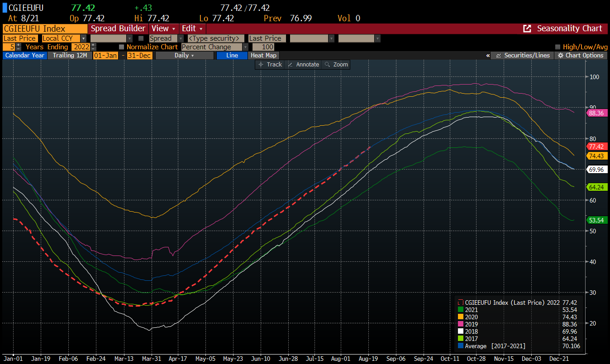This screenshot has width=610, height=364.
Task: Open Chart Options via the gear icon
Action: (x=561, y=56)
